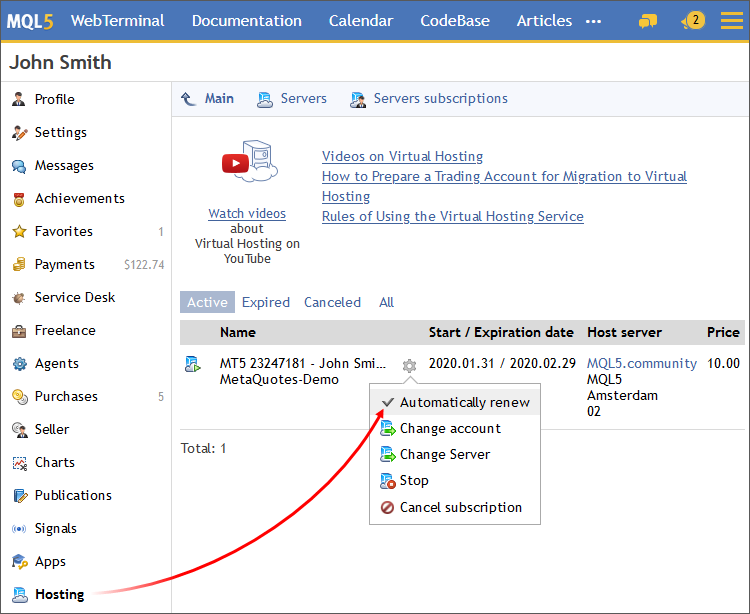Open the hamburger menu in top bar
750x614 pixels.
[732, 21]
